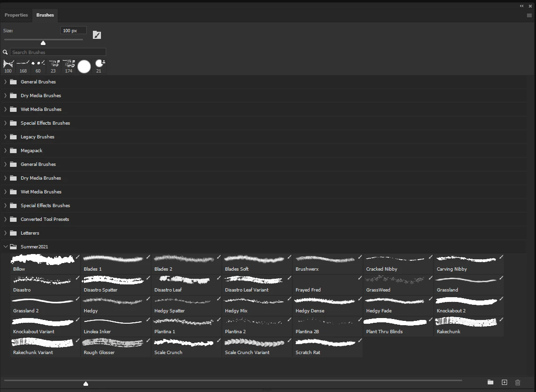Select the large round recent brush
The height and width of the screenshot is (392, 536).
(x=84, y=66)
